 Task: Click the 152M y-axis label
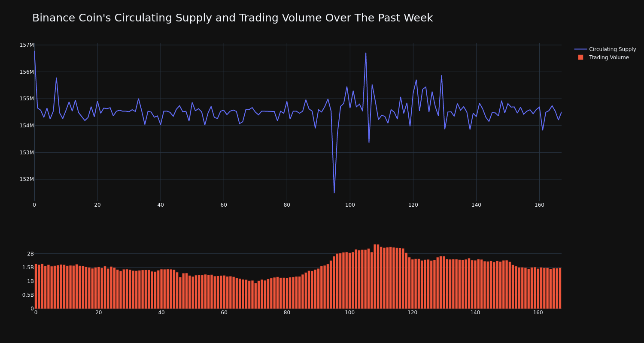[27, 179]
